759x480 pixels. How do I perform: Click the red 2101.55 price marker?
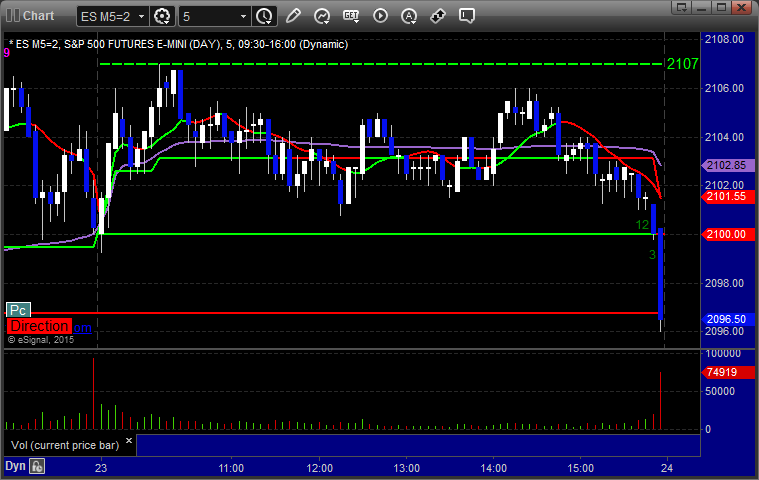click(728, 196)
